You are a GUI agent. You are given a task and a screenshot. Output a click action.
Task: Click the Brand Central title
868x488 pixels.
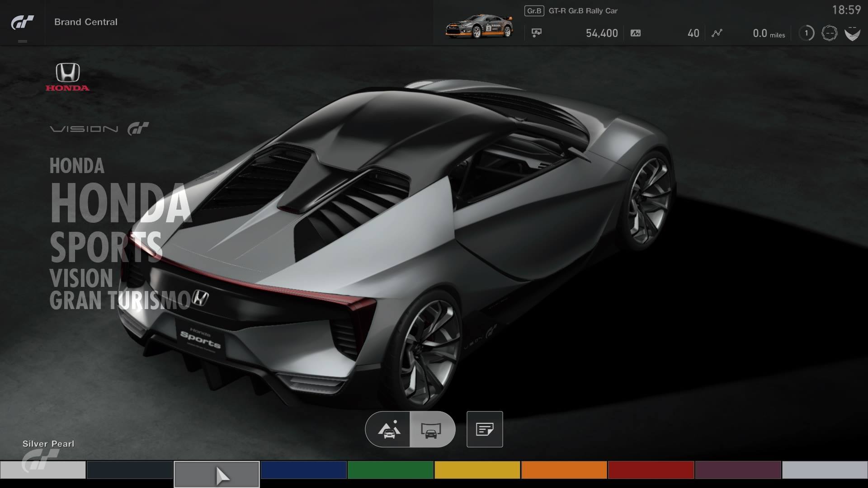pos(86,22)
